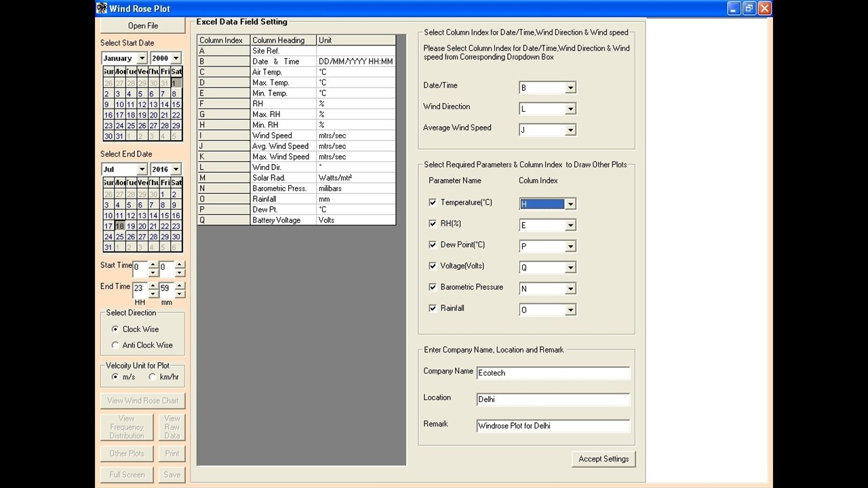
Task: Click the Location field containing Delhi
Action: click(553, 399)
